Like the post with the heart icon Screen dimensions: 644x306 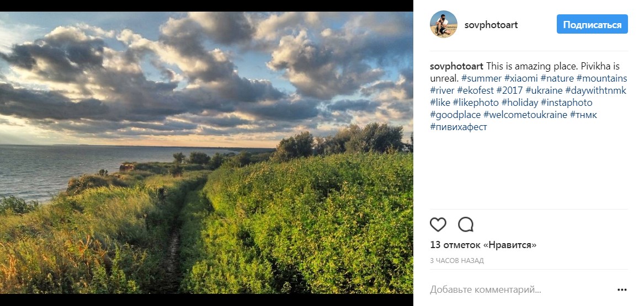pos(438,224)
